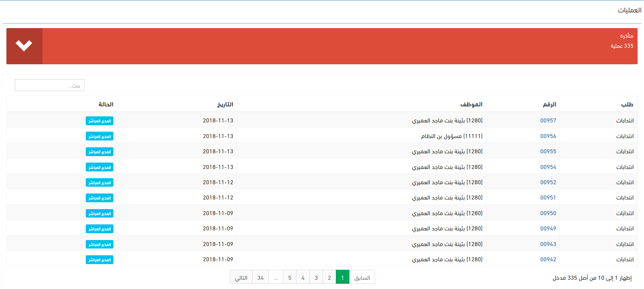Open request number 00942
Screen dimensions: 644x289
coord(548,259)
